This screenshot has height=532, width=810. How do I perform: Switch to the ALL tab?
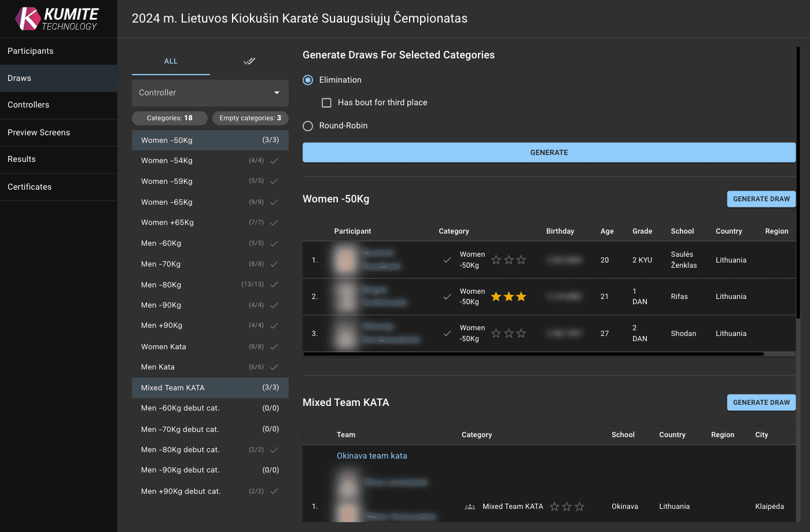pyautogui.click(x=171, y=61)
